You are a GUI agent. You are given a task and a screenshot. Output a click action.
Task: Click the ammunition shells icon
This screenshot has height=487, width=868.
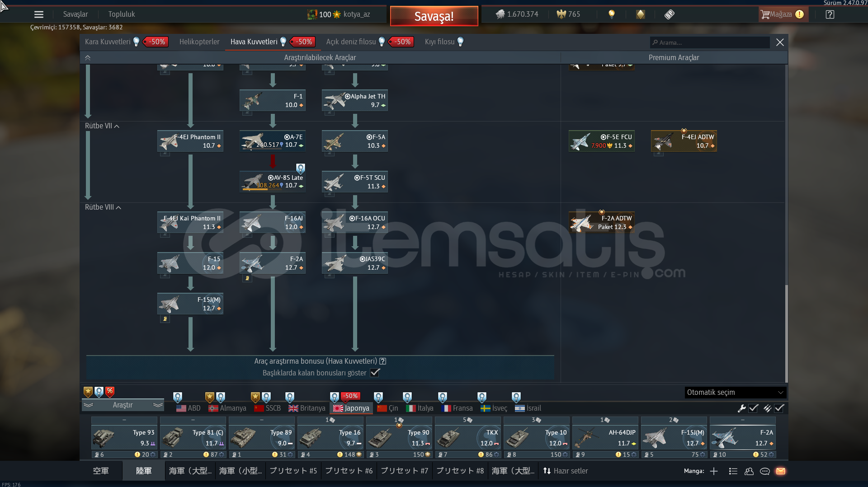click(767, 408)
